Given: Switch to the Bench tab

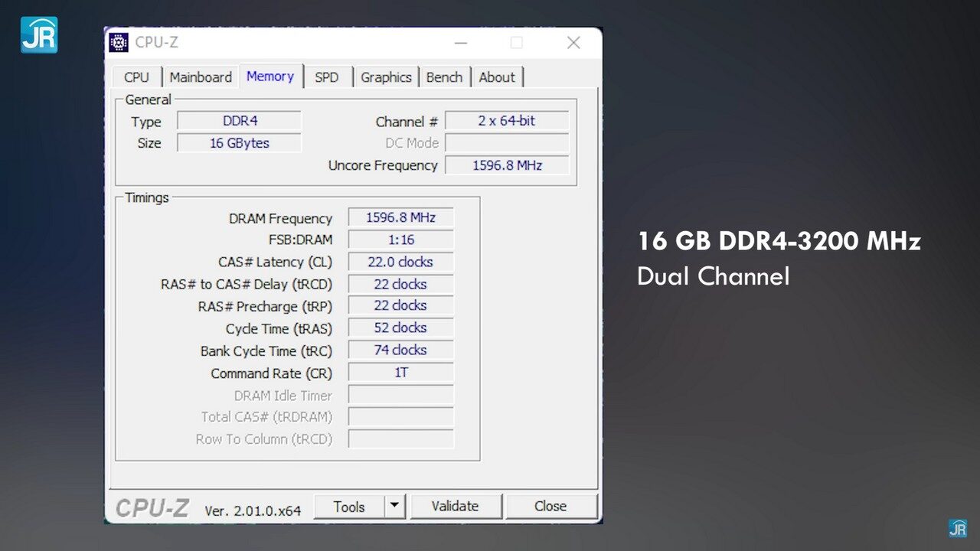Looking at the screenshot, I should click(x=444, y=77).
